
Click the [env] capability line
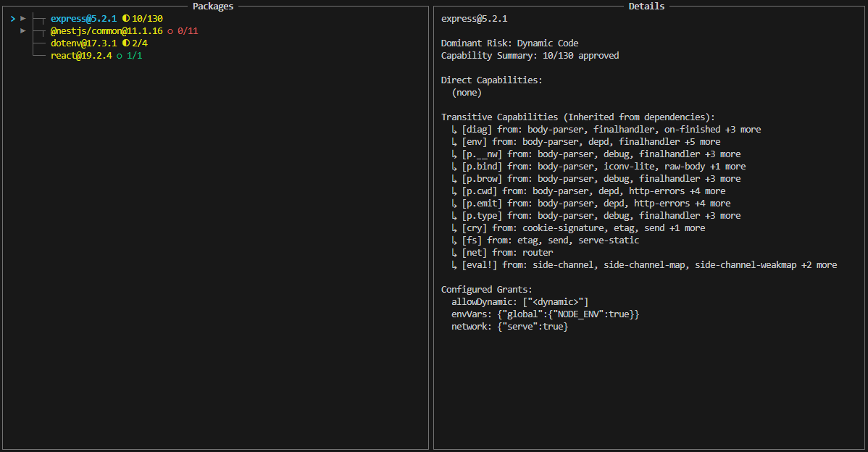pyautogui.click(x=585, y=142)
